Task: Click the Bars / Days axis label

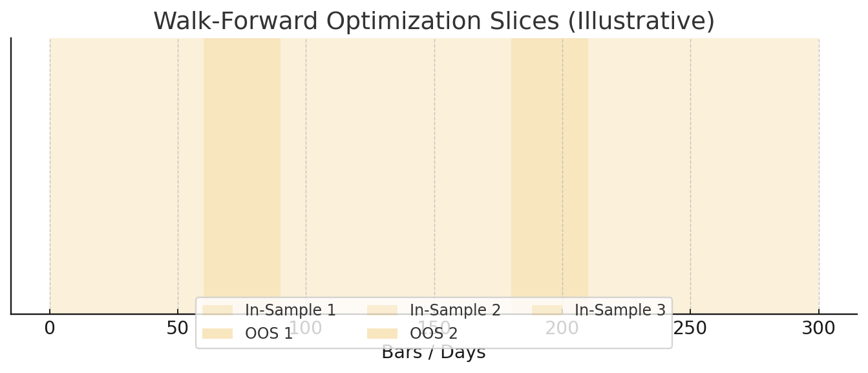Action: 434,353
